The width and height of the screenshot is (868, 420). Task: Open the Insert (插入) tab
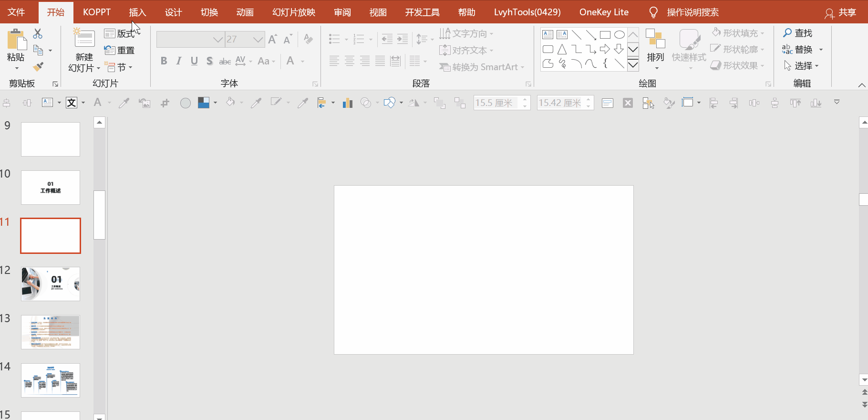(x=137, y=12)
